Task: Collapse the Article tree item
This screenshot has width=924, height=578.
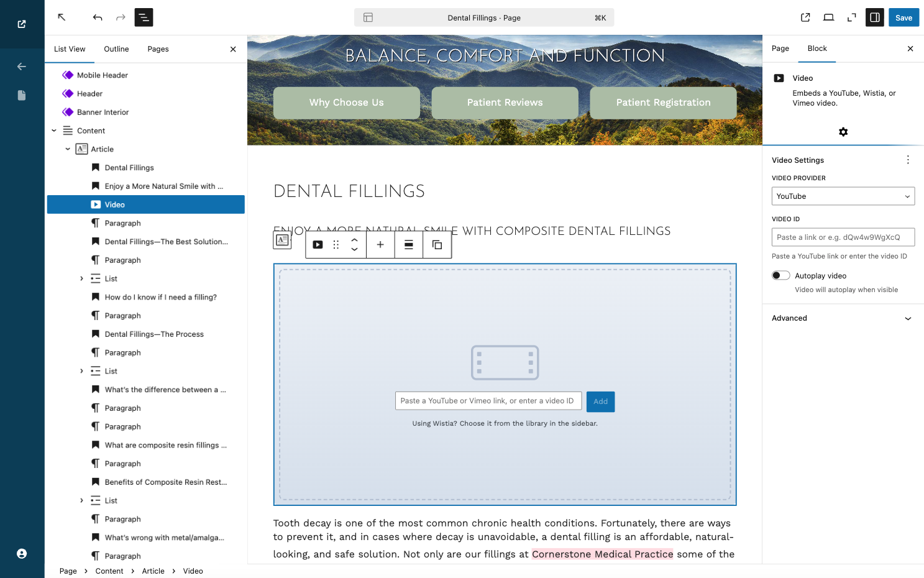Action: click(68, 149)
